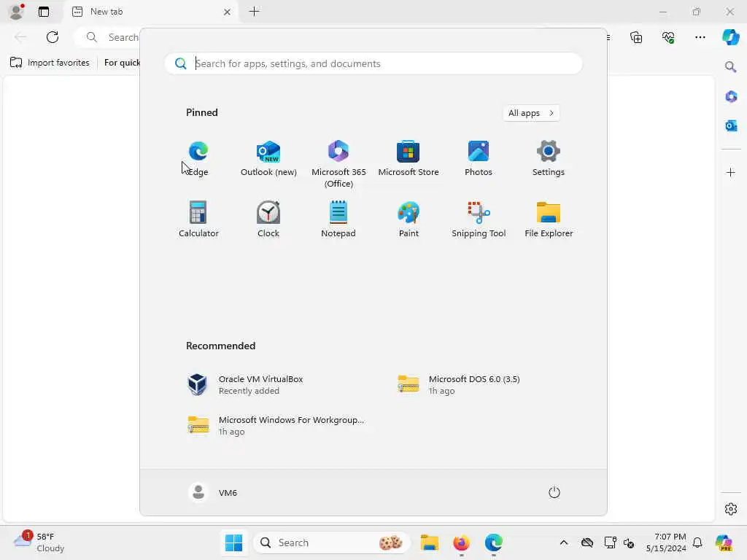This screenshot has height=560, width=747.
Task: Open Edge Collections button
Action: (x=636, y=37)
